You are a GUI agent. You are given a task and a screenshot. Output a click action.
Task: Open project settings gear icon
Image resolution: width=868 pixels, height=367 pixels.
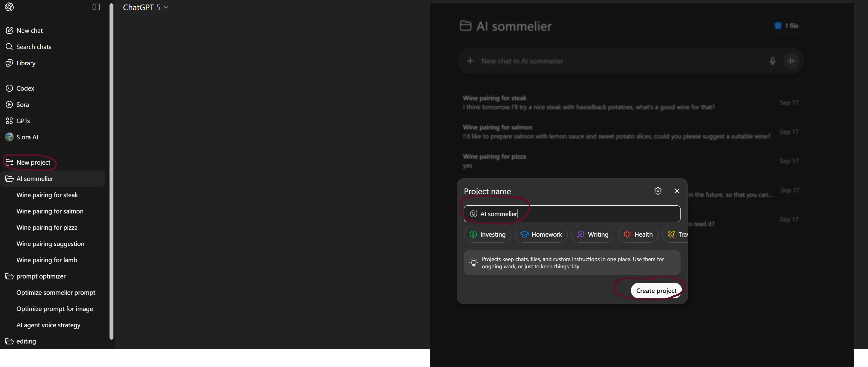click(x=658, y=191)
